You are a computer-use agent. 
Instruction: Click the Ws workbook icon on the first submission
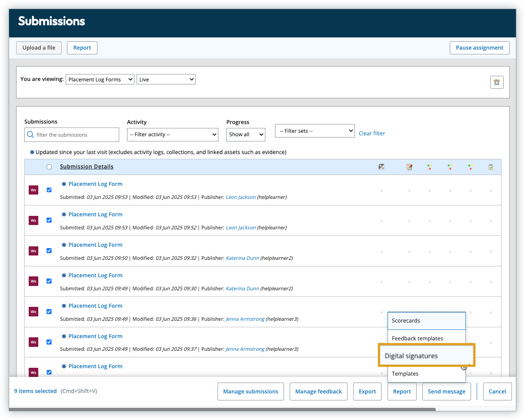pyautogui.click(x=33, y=190)
